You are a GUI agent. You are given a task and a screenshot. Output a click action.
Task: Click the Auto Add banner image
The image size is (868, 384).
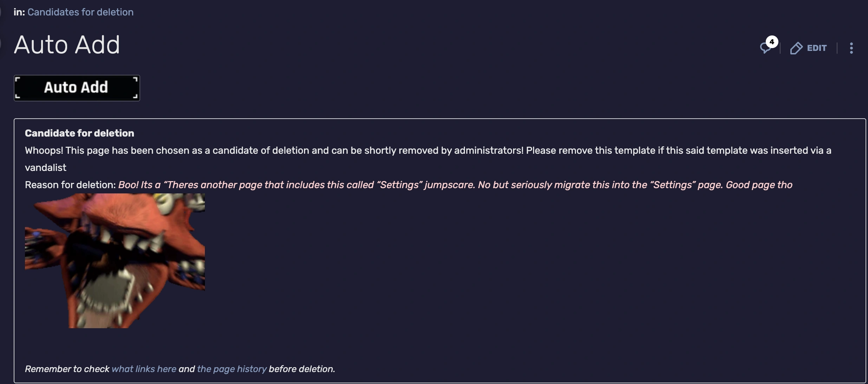77,88
